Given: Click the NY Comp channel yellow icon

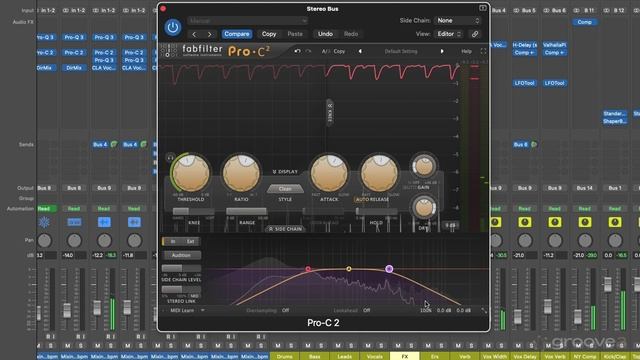Looking at the screenshot, I should pyautogui.click(x=584, y=222).
